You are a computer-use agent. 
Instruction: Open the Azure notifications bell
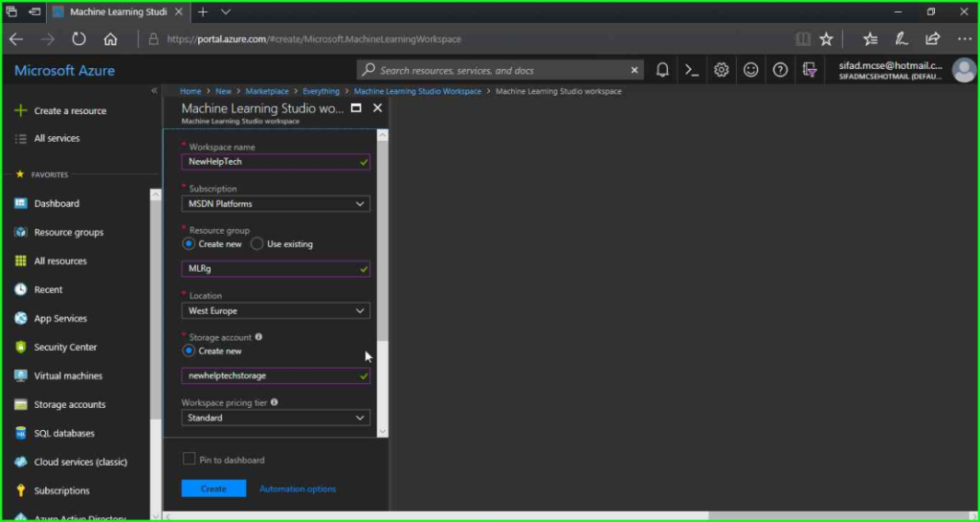[x=662, y=70]
